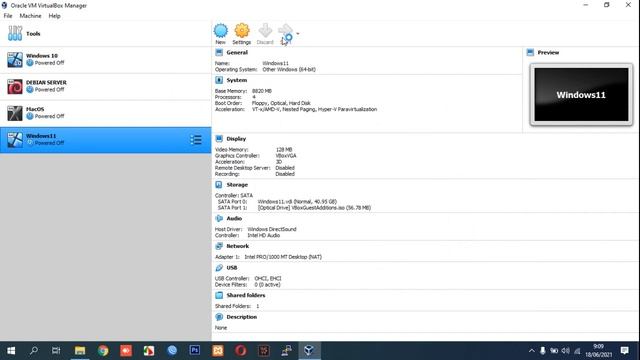Click the Display section icon
640x360 pixels.
[219, 139]
